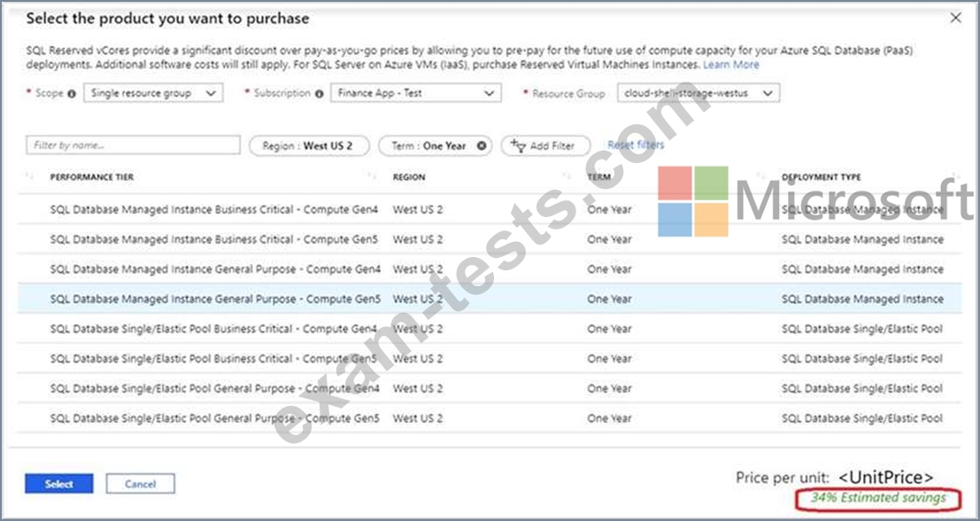Viewport: 980px width, 521px height.
Task: Select Single/Elastic Pool General Purpose Gen4 row
Action: [490, 388]
